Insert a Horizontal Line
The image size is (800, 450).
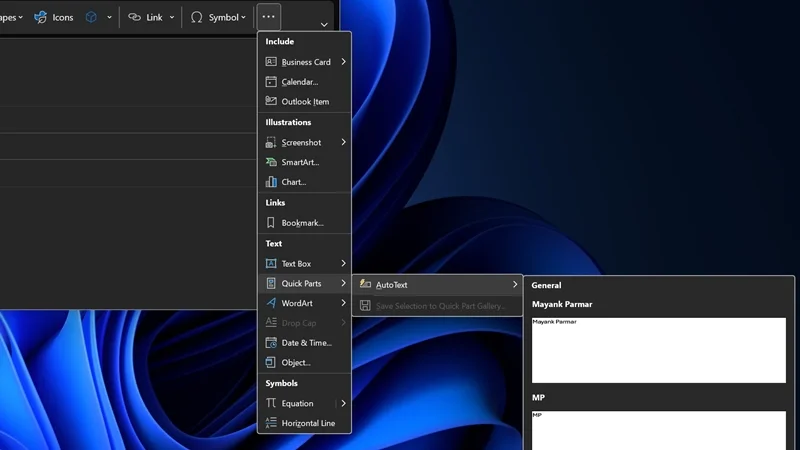coord(304,423)
